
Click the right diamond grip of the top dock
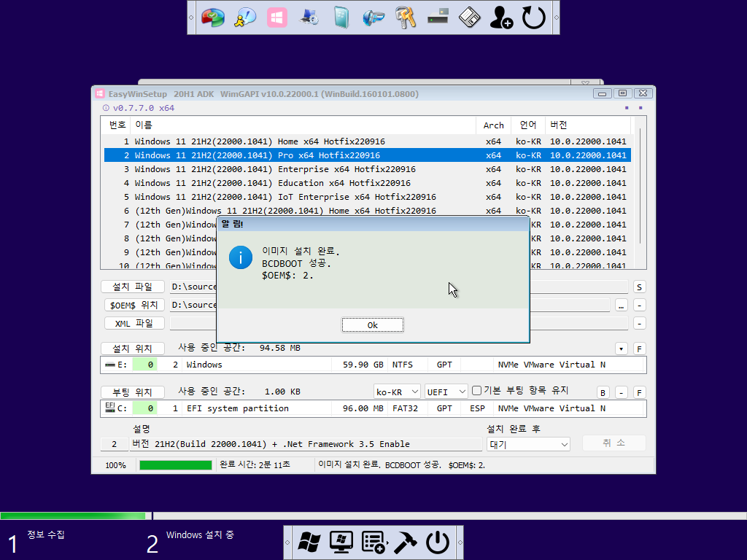[556, 17]
